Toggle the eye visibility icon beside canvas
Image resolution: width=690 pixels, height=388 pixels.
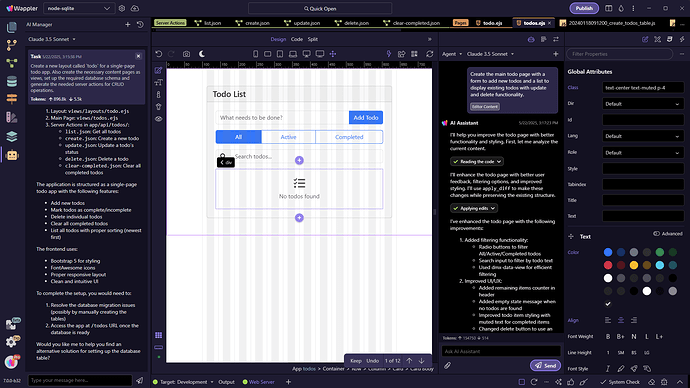pyautogui.click(x=158, y=119)
